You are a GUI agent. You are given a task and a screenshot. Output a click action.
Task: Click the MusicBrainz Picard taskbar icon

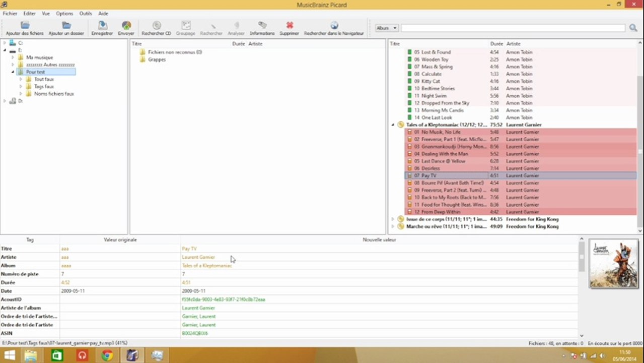[x=132, y=355]
